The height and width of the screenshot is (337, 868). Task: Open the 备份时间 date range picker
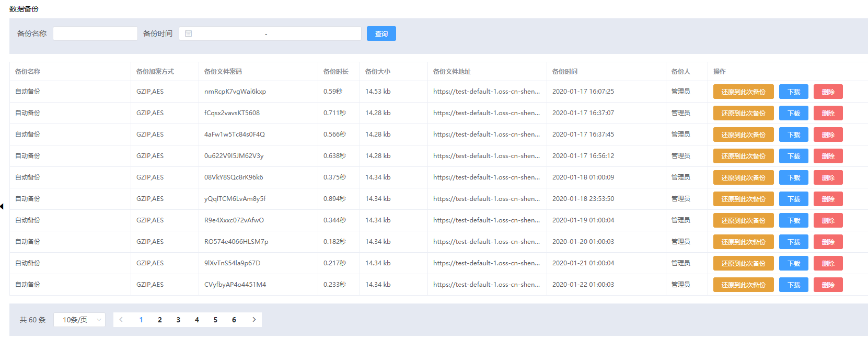click(x=270, y=33)
